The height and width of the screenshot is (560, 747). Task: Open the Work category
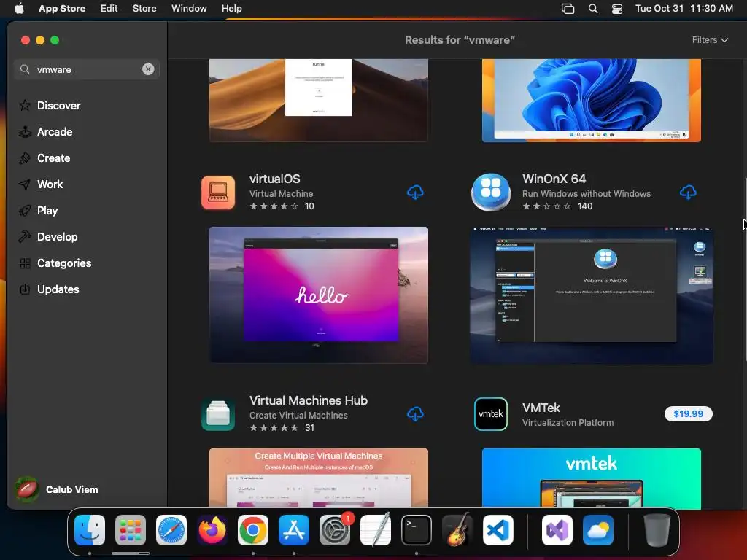click(50, 184)
